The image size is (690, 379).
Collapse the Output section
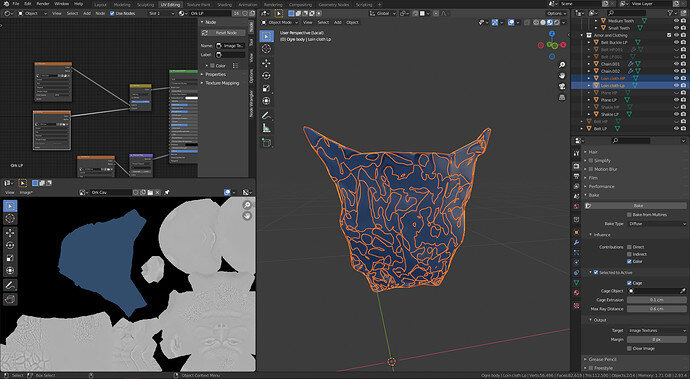[x=591, y=320]
